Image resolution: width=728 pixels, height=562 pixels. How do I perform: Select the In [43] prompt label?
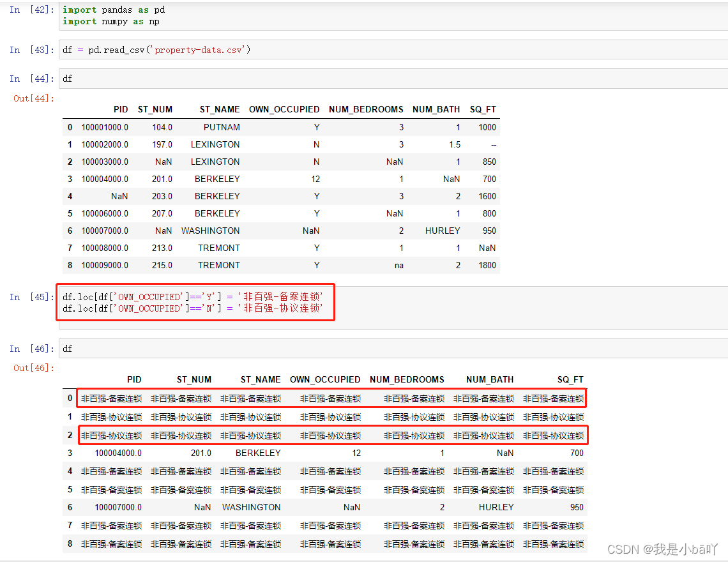(x=31, y=50)
